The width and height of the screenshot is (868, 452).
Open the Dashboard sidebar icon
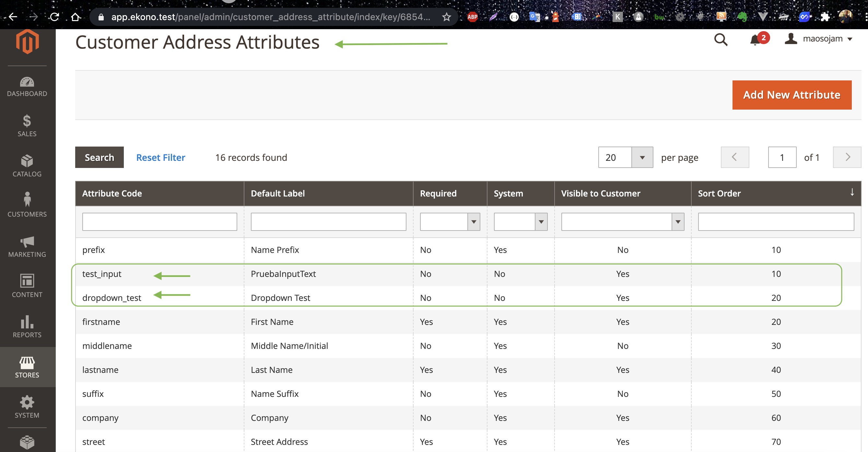27,86
